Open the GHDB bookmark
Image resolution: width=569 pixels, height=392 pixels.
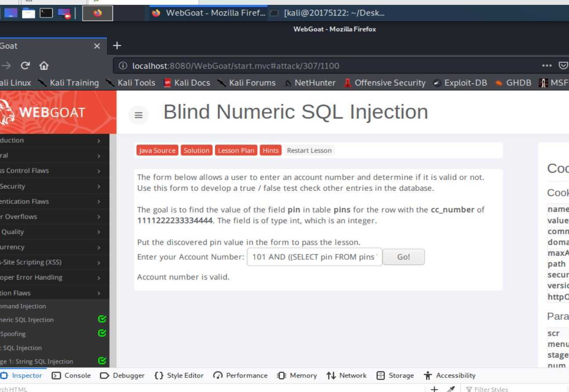pyautogui.click(x=513, y=83)
